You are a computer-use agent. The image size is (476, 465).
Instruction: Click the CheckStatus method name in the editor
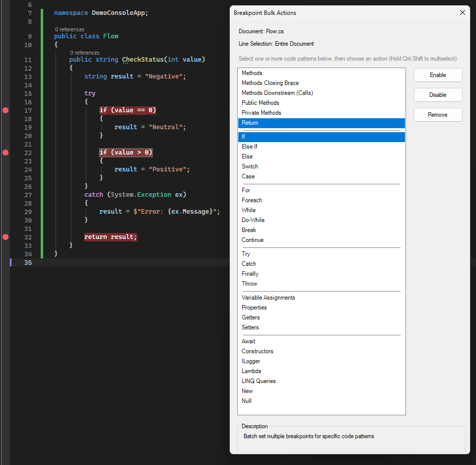[142, 60]
